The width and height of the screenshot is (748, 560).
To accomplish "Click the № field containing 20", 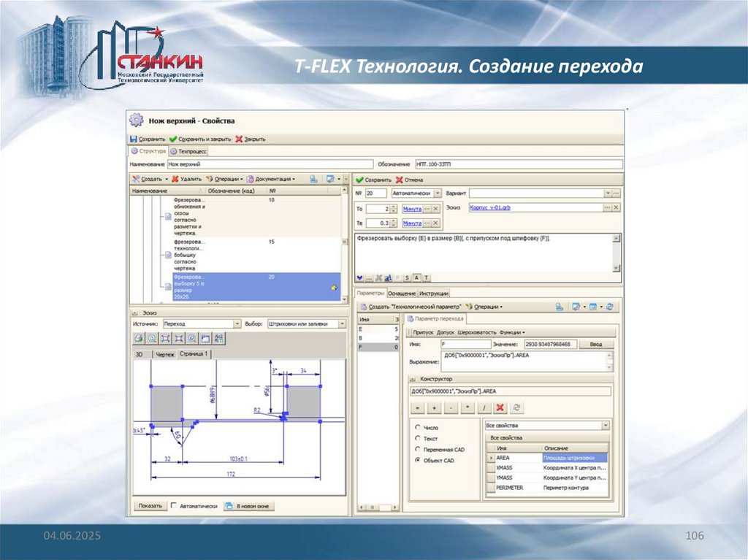I will [x=376, y=193].
